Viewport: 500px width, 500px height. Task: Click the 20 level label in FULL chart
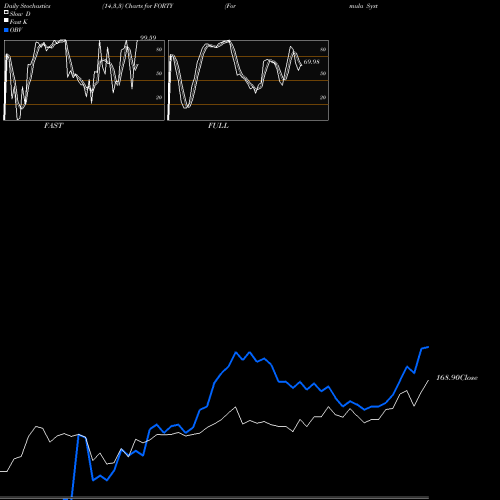click(x=323, y=98)
